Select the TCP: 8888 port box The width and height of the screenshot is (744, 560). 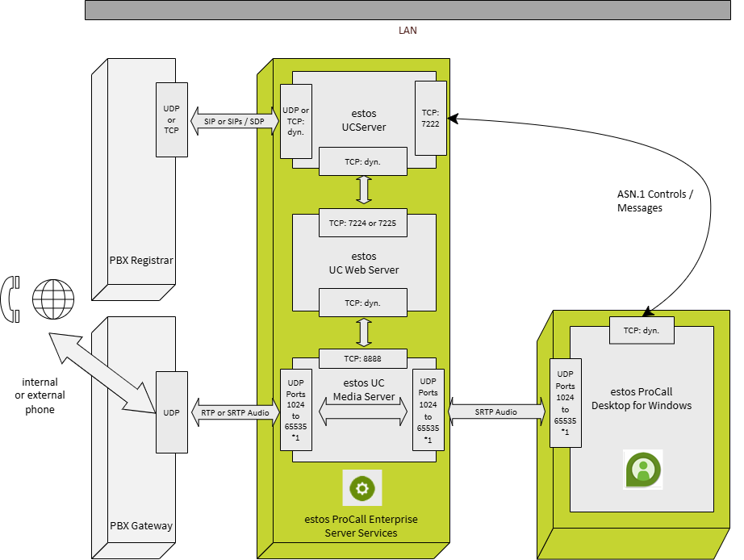click(x=362, y=357)
